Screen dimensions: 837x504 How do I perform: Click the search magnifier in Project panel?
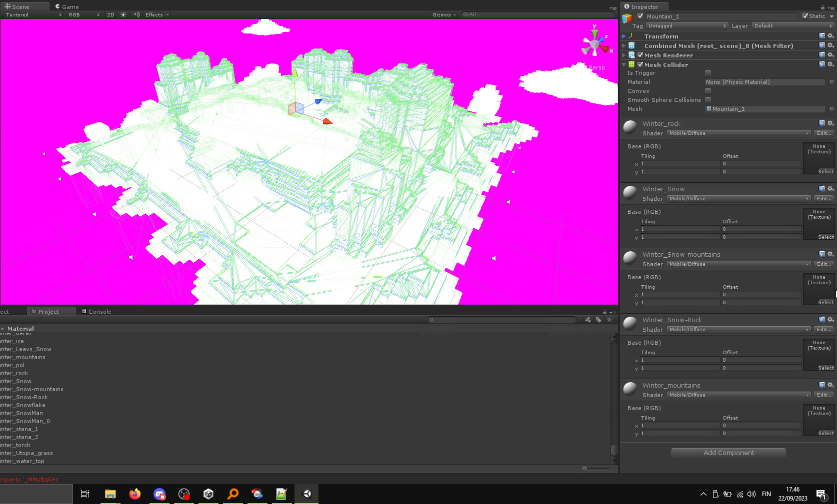(x=431, y=320)
